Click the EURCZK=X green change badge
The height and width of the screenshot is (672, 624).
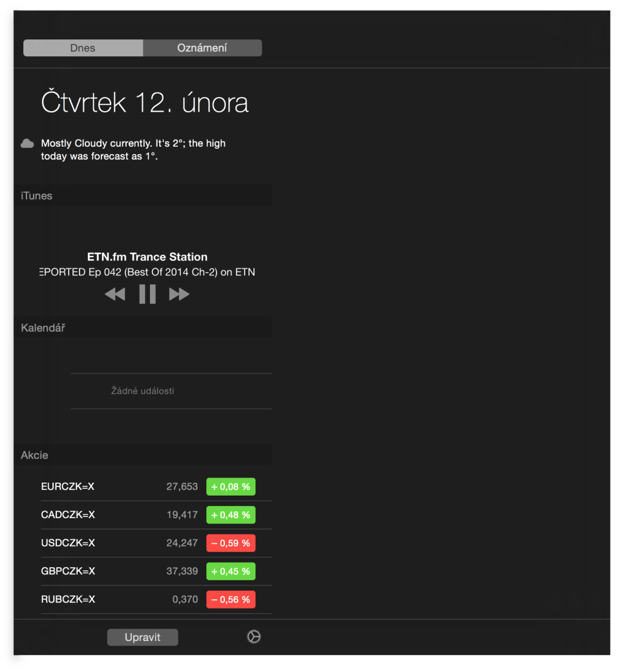[230, 487]
